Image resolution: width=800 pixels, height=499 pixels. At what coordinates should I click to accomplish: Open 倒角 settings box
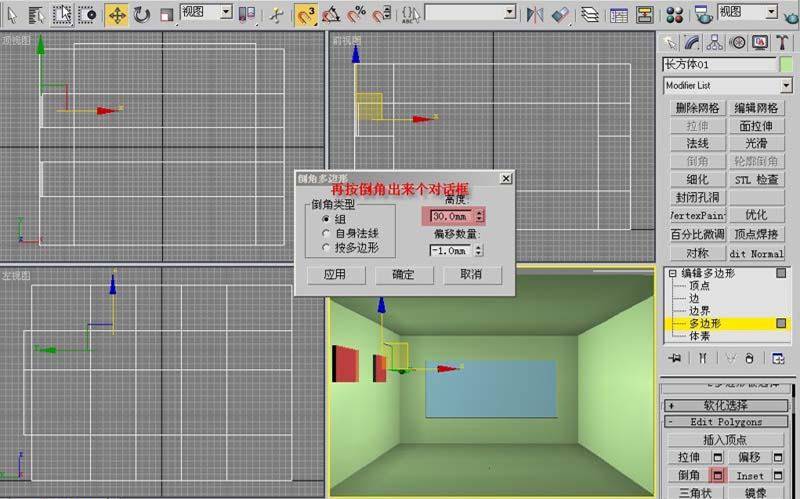718,476
